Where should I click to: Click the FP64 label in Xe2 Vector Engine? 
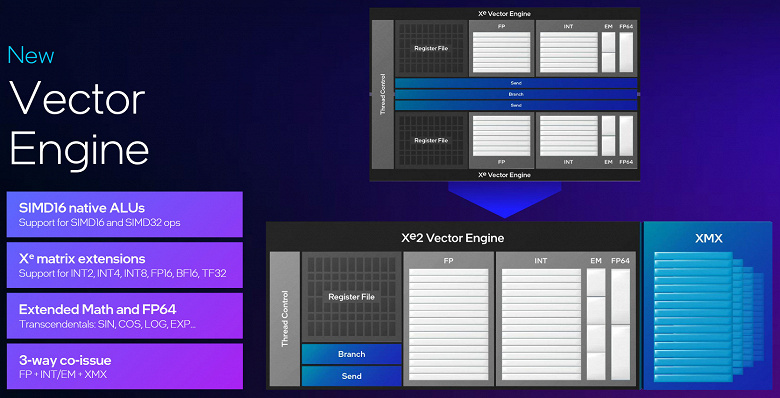pyautogui.click(x=620, y=261)
